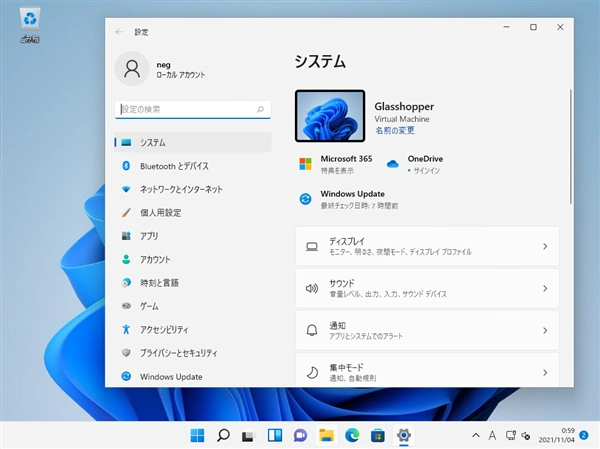Go back with the Settings back arrow
Screen dimensions: 600x449
119,32
